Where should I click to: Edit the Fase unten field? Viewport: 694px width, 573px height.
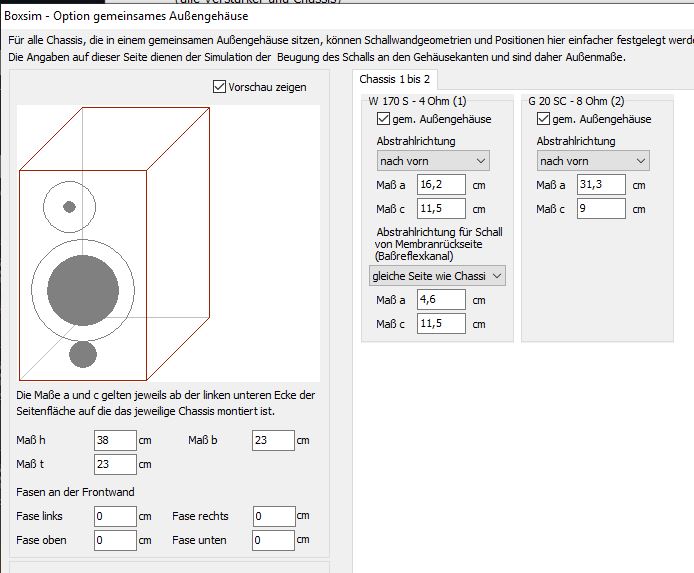[273, 540]
